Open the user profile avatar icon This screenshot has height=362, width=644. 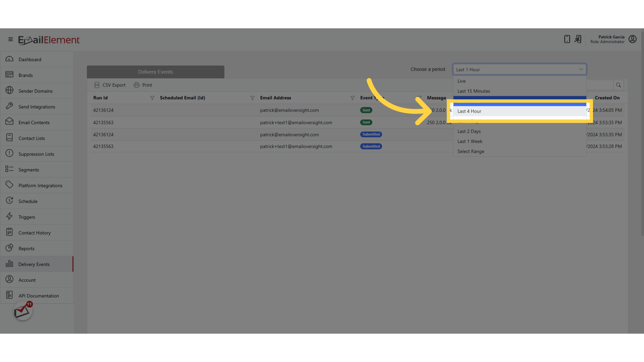pyautogui.click(x=632, y=39)
